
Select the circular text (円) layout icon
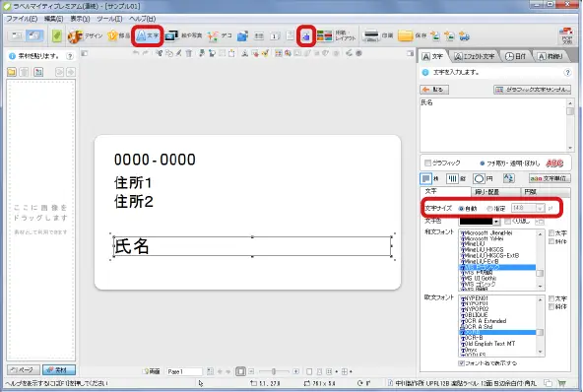tap(480, 179)
